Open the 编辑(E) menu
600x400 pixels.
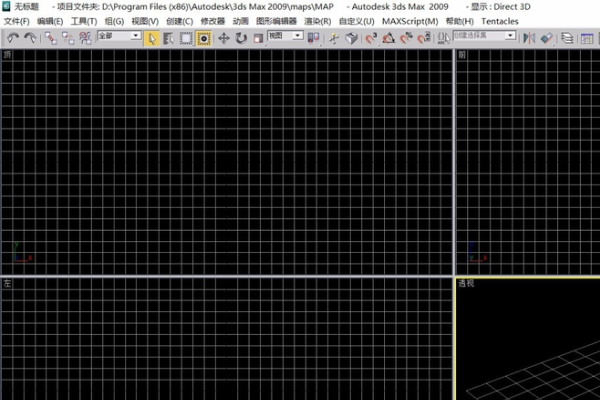click(x=50, y=21)
